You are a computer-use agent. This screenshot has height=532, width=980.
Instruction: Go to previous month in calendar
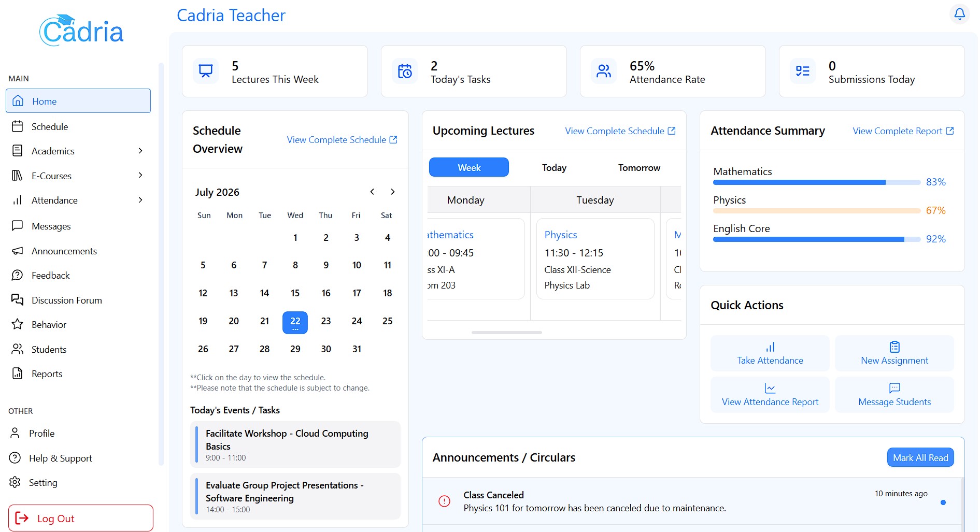pos(372,192)
